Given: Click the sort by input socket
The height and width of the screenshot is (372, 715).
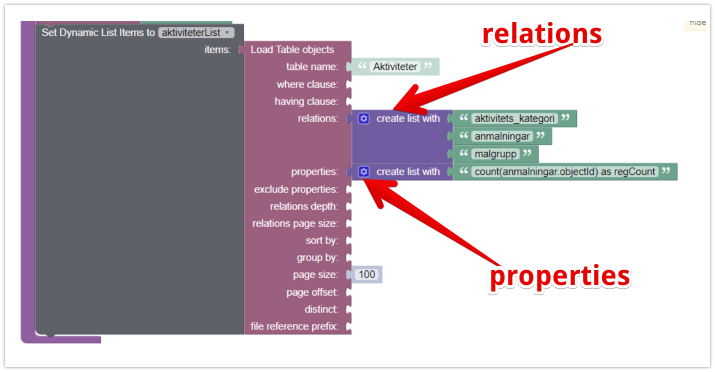Looking at the screenshot, I should (x=349, y=240).
